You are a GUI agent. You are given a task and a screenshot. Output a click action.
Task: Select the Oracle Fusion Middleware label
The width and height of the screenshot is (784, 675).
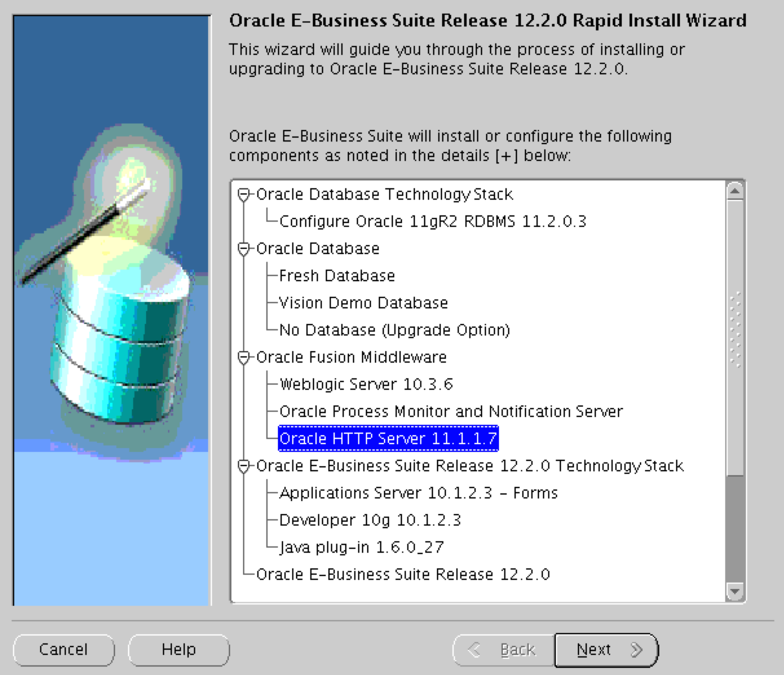352,358
